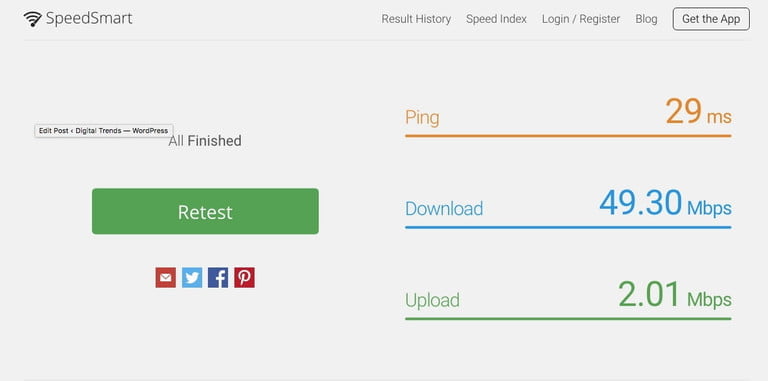Viewport: 768px width, 381px height.
Task: Click the green Retest button
Action: pyautogui.click(x=205, y=211)
